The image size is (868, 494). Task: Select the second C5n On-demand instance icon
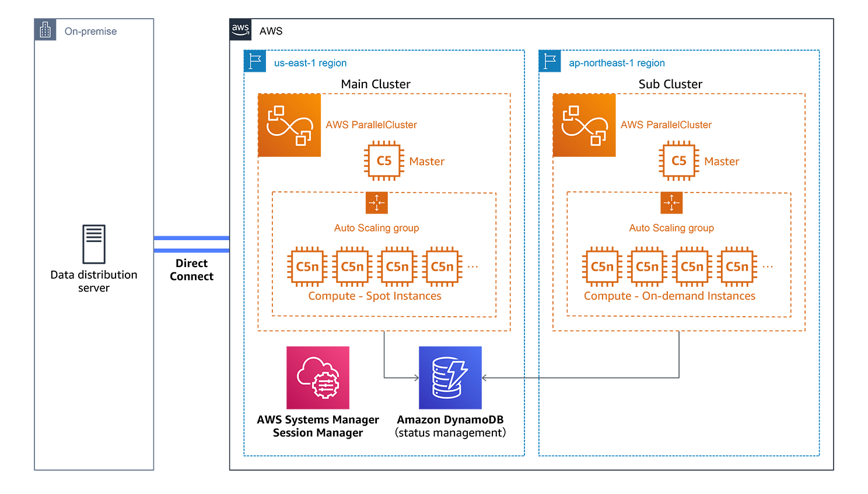(x=647, y=267)
